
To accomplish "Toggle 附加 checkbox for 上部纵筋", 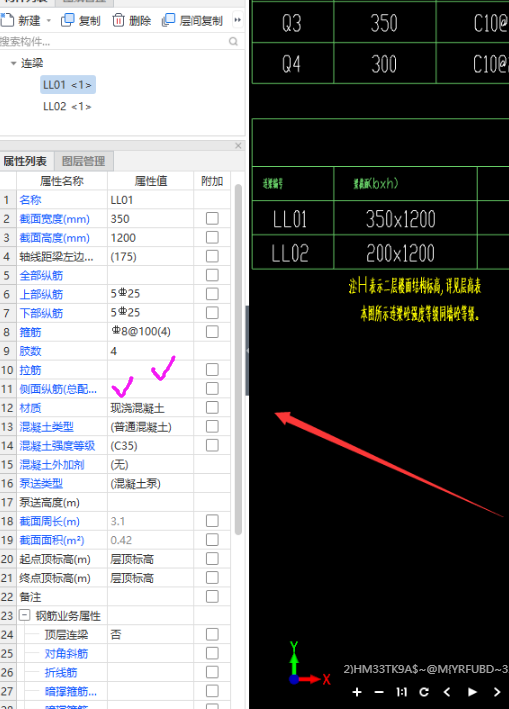I will 212,294.
